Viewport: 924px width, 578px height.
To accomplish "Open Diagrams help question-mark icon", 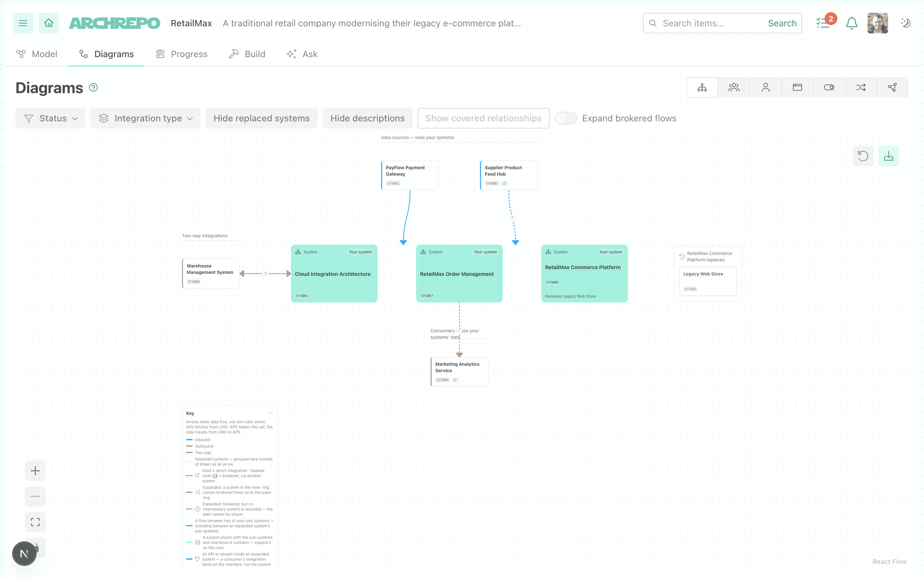I will tap(93, 88).
